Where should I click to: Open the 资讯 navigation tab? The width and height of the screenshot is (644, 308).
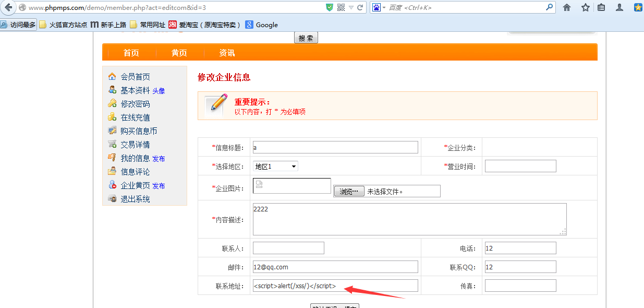pos(227,53)
